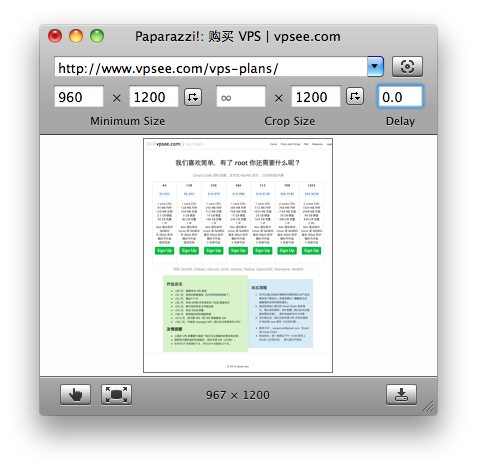Click the last green Sign Up in preview

tap(311, 251)
